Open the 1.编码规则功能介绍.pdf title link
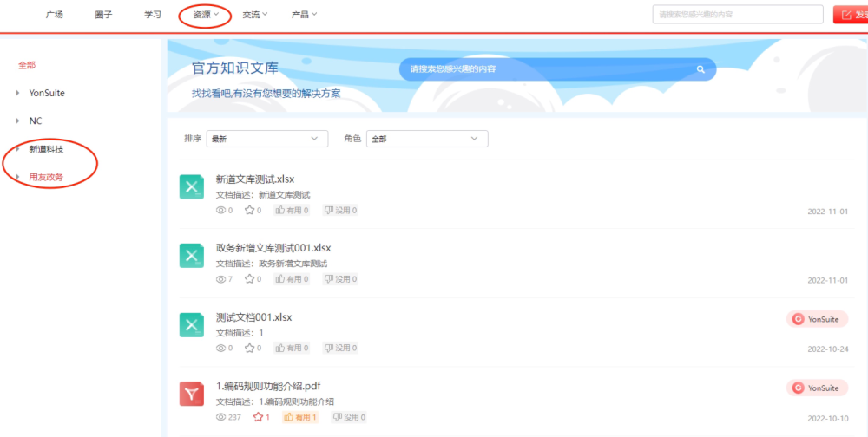868x437 pixels. click(268, 386)
